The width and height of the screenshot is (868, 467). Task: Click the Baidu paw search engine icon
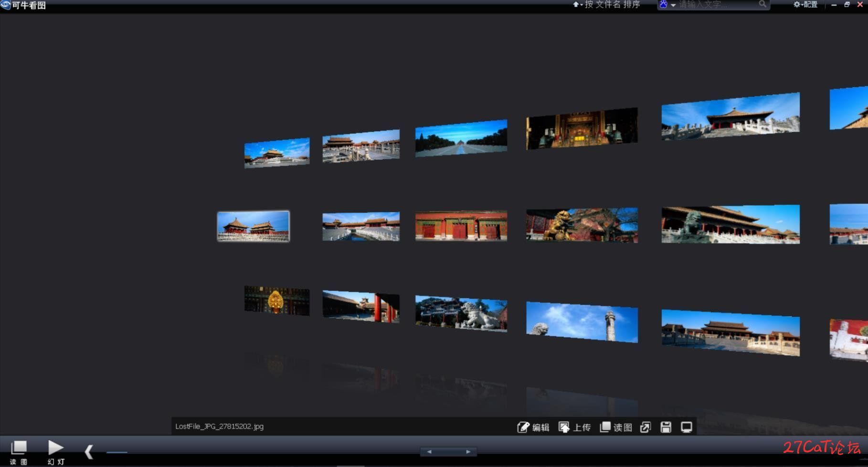[x=664, y=5]
